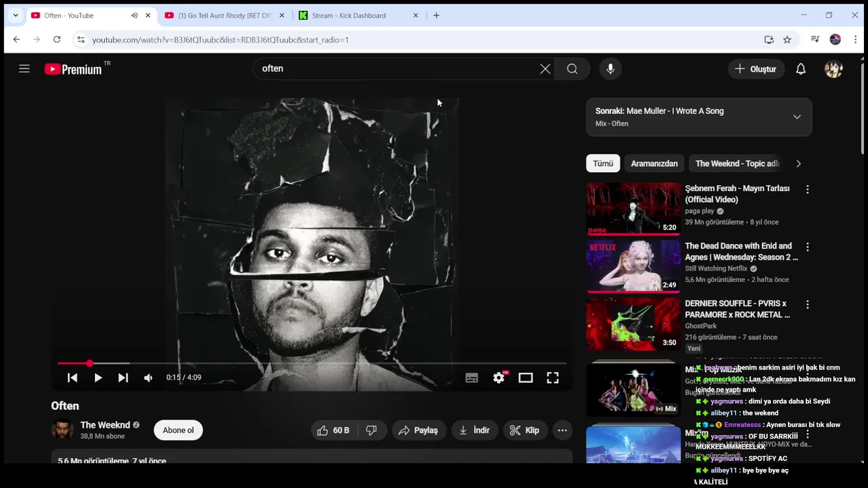Screen dimensions: 868x488
Task: Open account avatar menu
Action: (x=833, y=69)
